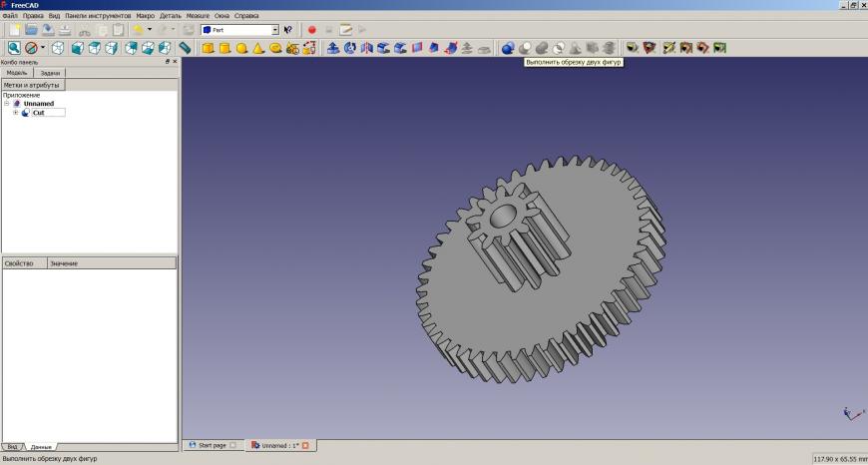Viewport: 868px width, 465px height.
Task: Open a document with the folder icon
Action: 32,30
